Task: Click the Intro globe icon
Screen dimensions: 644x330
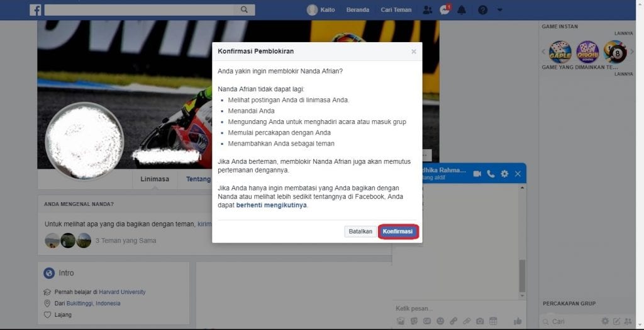Action: click(49, 273)
